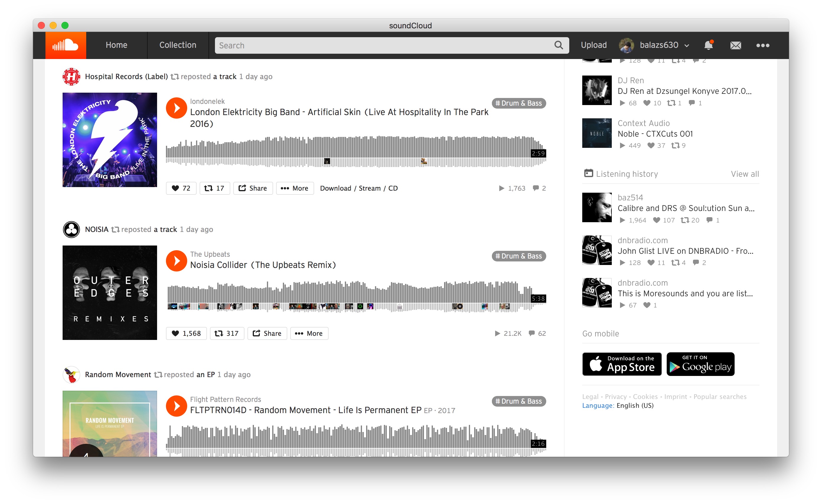Screen dimensions: 822x504
Task: Open the notifications bell
Action: tap(708, 45)
